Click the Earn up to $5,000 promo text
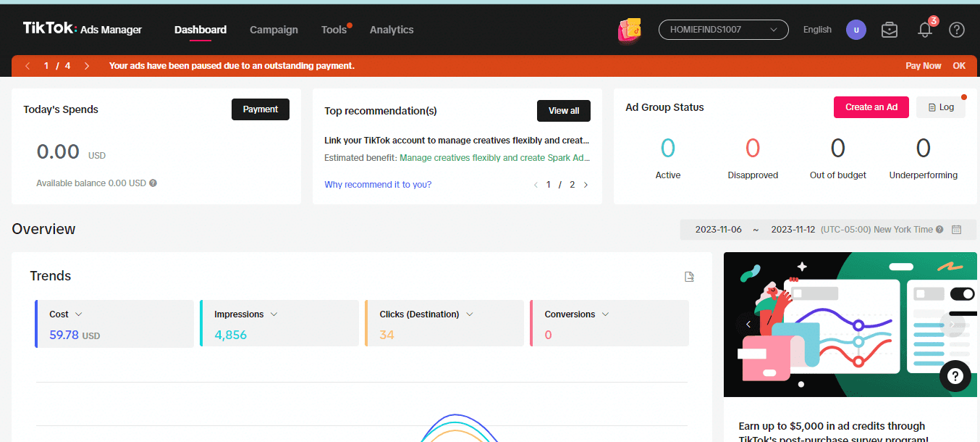This screenshot has width=980, height=442. point(834,433)
